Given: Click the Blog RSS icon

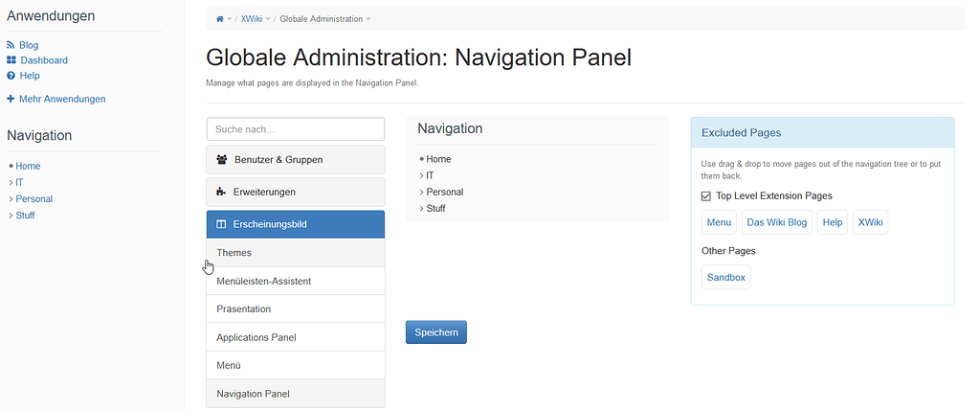Looking at the screenshot, I should click(x=11, y=45).
